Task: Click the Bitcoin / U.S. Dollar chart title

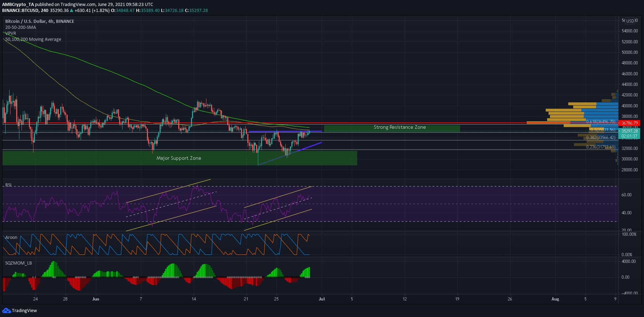Action: (x=40, y=21)
